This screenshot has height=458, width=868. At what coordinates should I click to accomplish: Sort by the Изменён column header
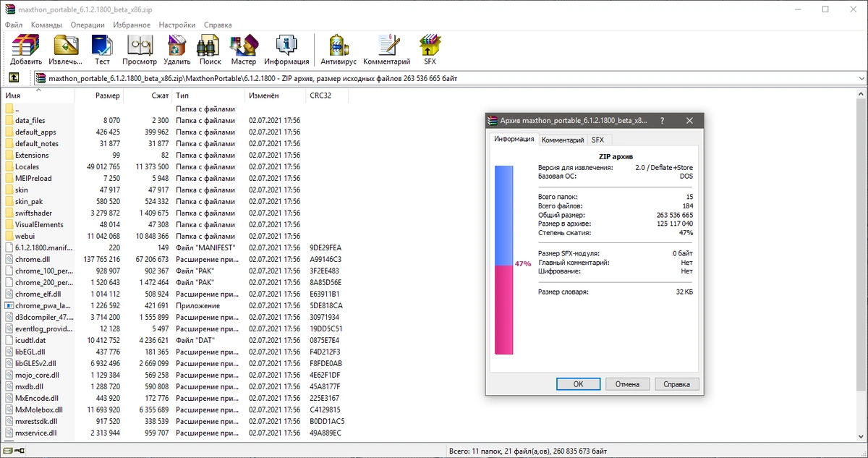point(276,96)
